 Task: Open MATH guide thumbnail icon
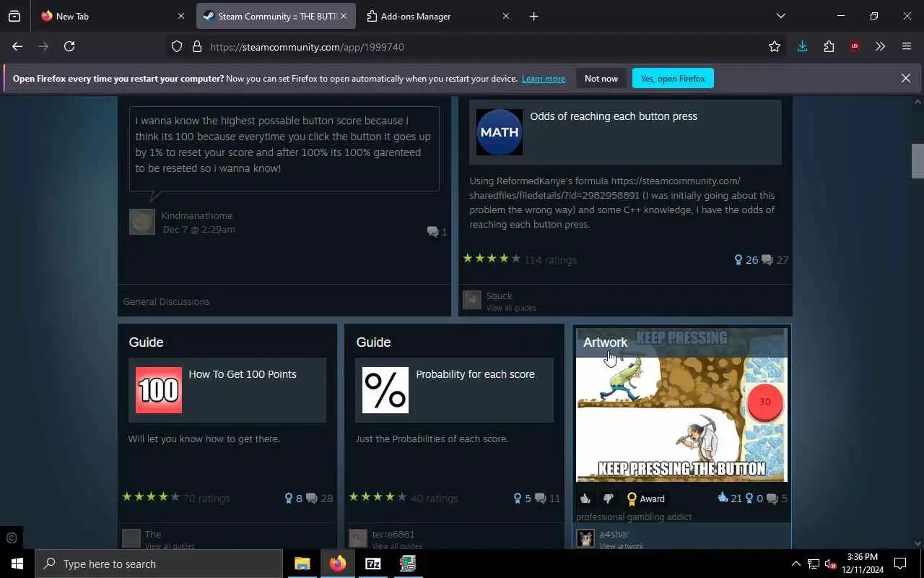500,132
